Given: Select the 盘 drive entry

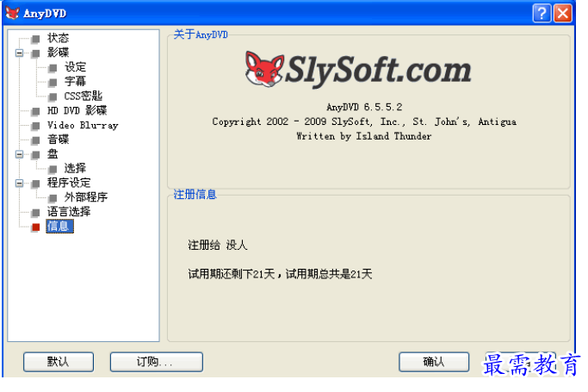Looking at the screenshot, I should pos(53,154).
